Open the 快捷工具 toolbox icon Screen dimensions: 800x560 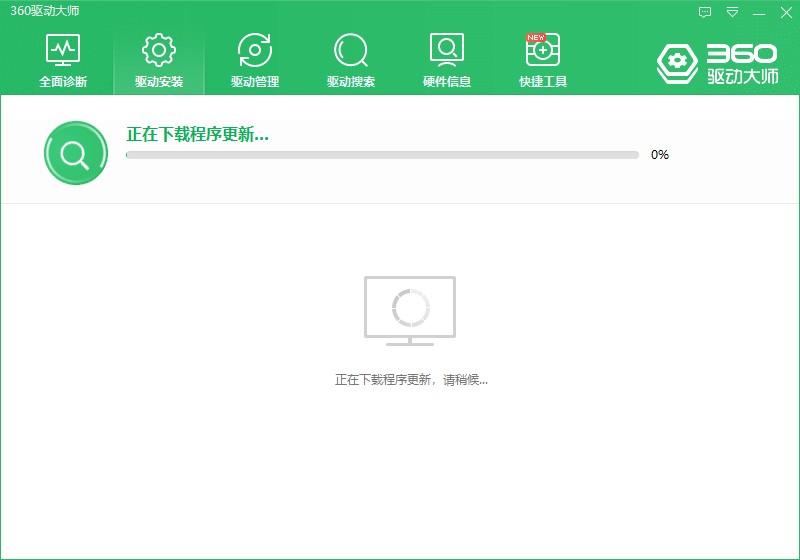tap(543, 49)
